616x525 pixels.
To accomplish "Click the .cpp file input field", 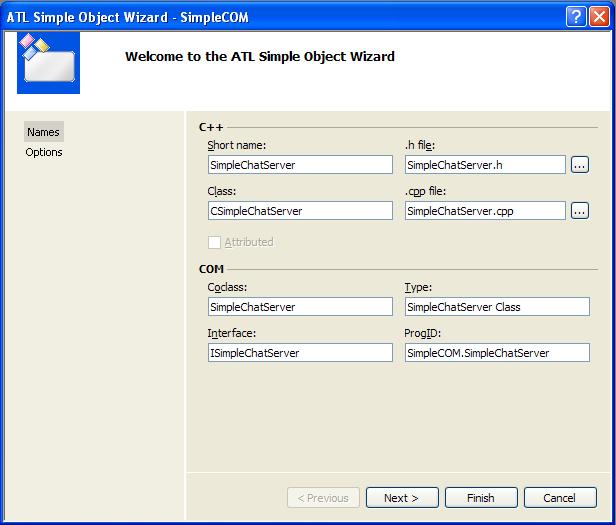I will [485, 211].
